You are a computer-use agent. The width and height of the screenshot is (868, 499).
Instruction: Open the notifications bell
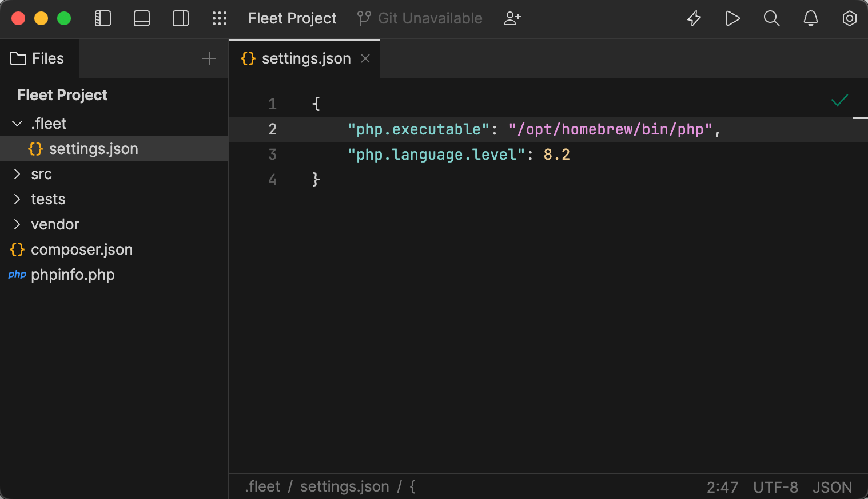click(x=810, y=18)
